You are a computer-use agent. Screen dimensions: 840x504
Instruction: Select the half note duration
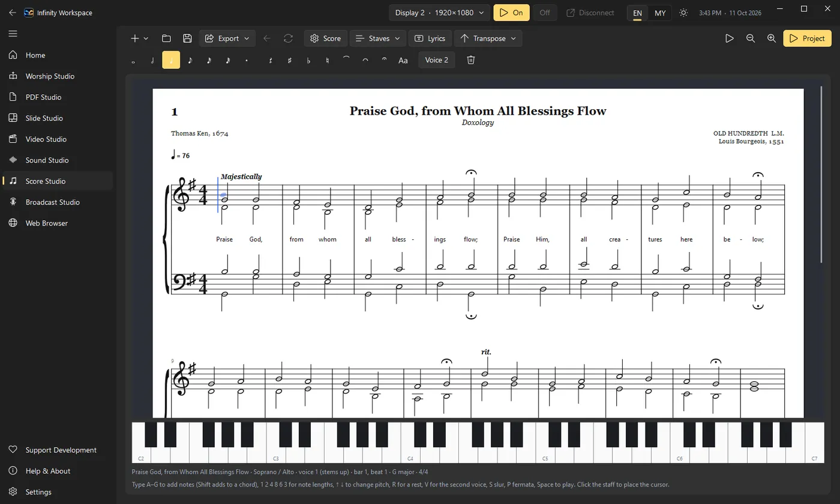point(152,60)
